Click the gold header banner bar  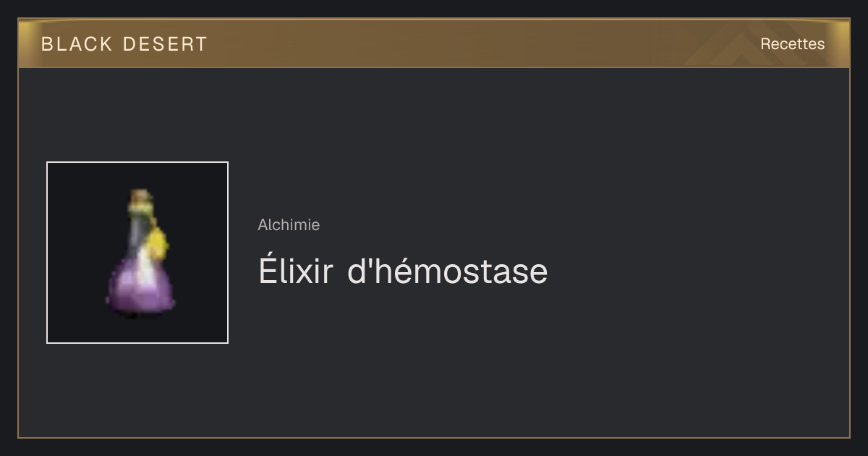point(434,43)
